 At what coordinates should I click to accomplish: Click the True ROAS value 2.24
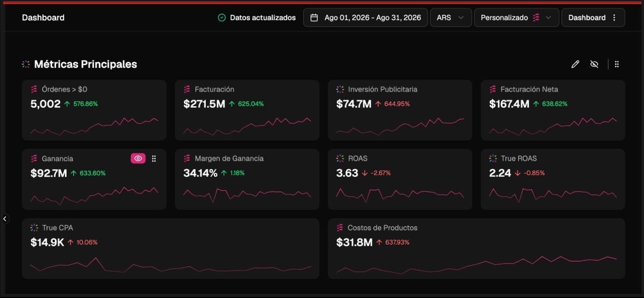(x=500, y=173)
